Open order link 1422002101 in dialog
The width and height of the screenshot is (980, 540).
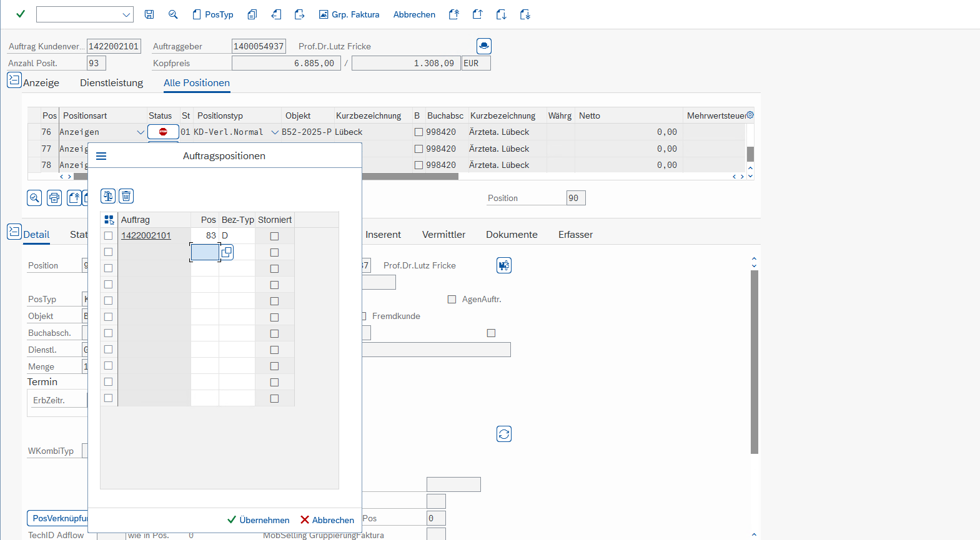(x=146, y=235)
